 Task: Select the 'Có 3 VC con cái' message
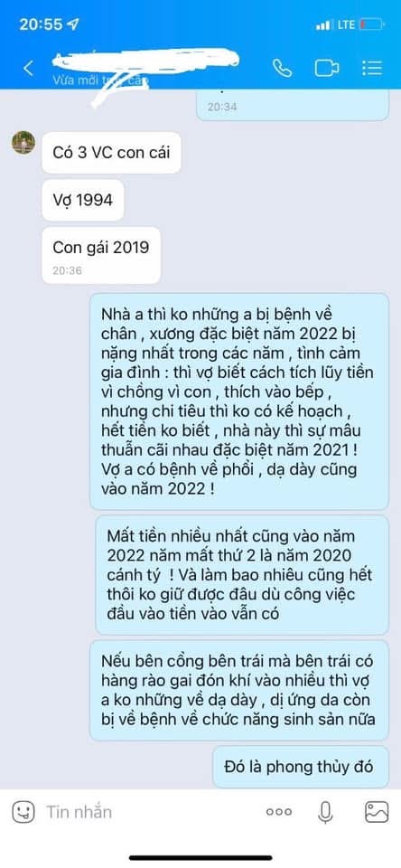click(x=111, y=152)
